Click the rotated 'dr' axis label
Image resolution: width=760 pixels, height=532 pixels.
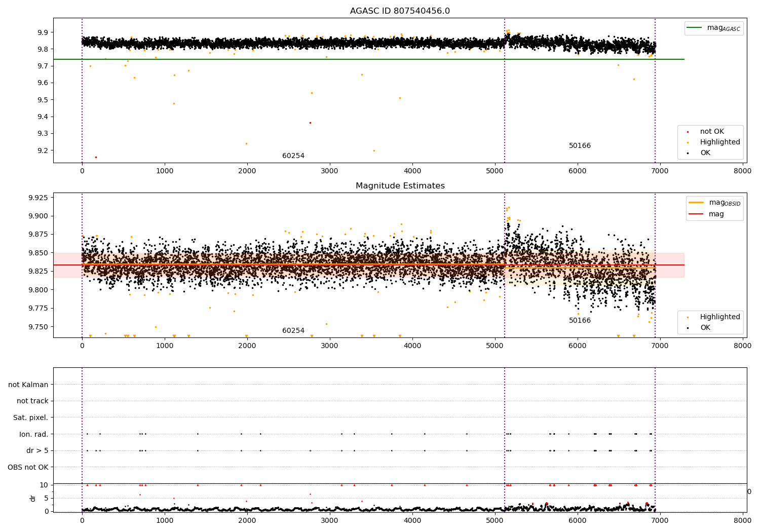pos(33,498)
